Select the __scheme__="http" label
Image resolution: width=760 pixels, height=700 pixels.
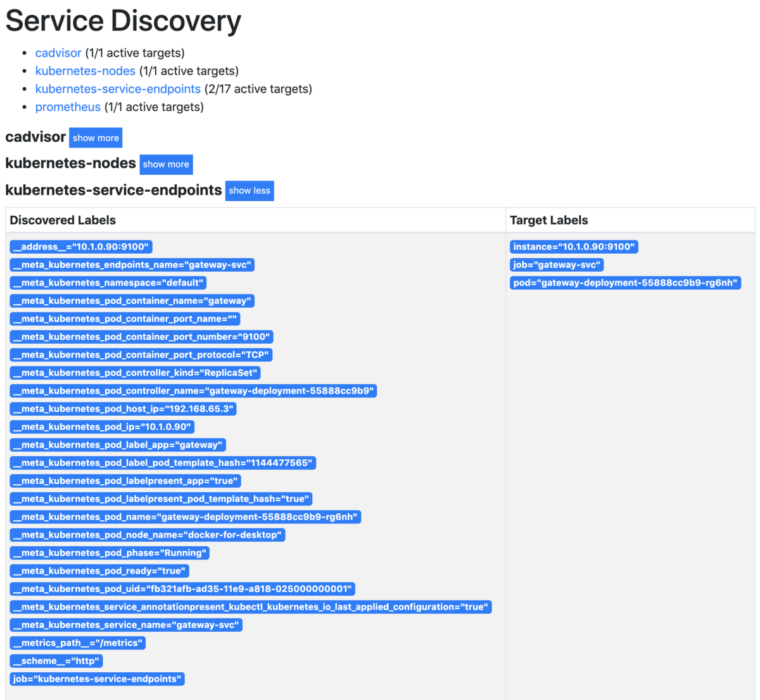(56, 661)
